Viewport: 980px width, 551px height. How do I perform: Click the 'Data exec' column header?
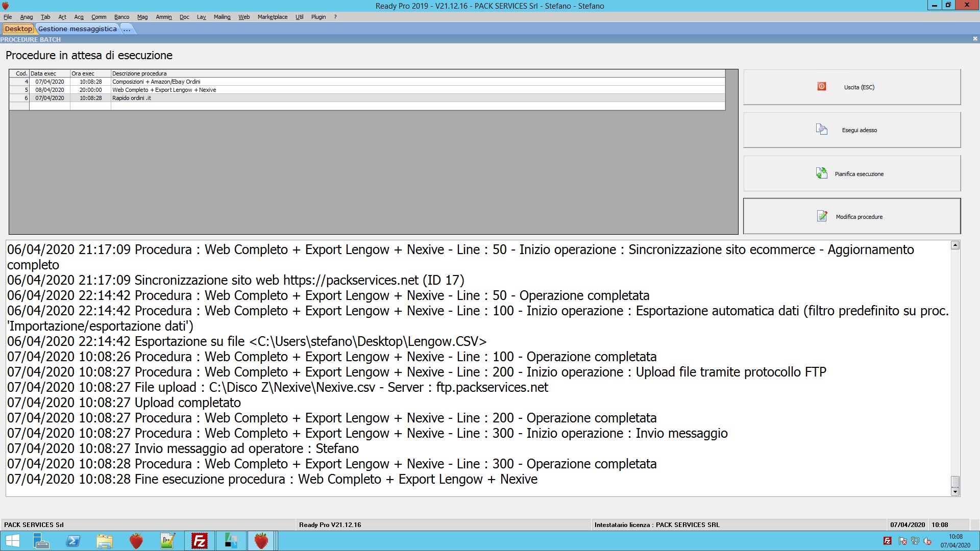pyautogui.click(x=50, y=73)
